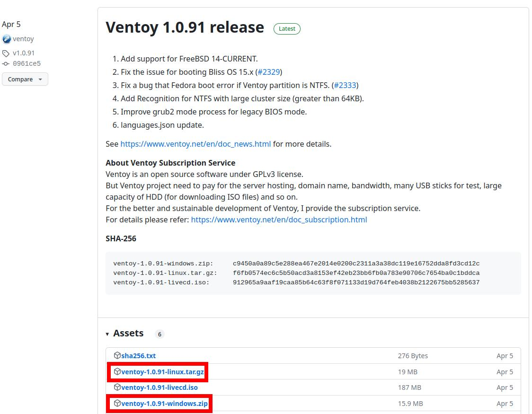The image size is (532, 414).
Task: Download ventoy-1.0.91-livecd.iso
Action: [160, 388]
